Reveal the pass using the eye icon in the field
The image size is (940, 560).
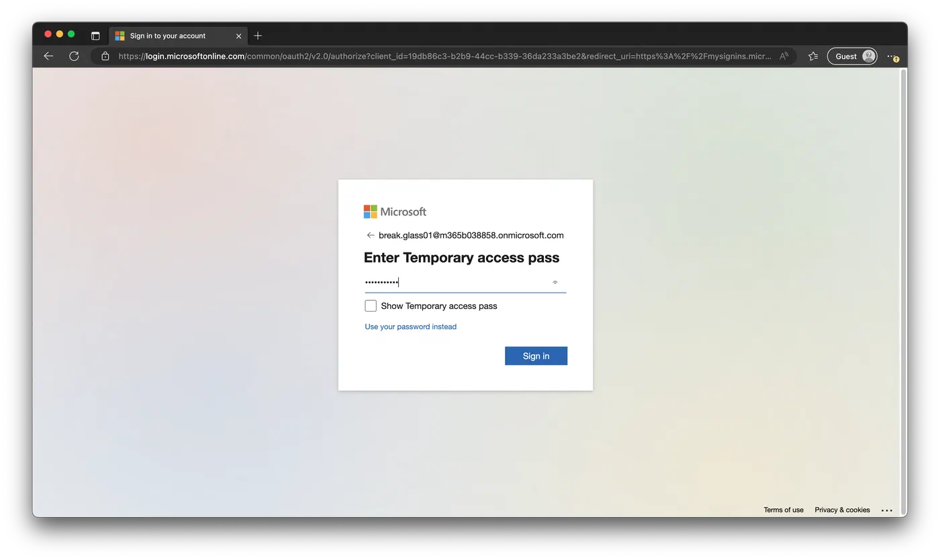(555, 283)
